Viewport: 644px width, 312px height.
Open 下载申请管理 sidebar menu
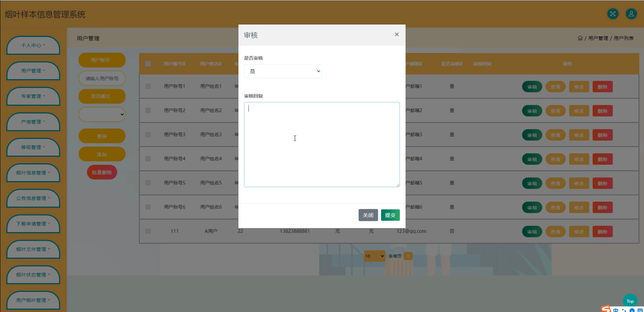[x=33, y=224]
